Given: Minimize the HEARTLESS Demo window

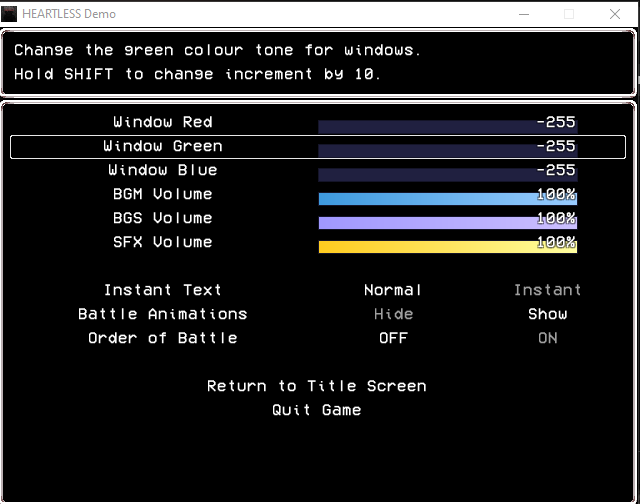Looking at the screenshot, I should click(x=524, y=14).
